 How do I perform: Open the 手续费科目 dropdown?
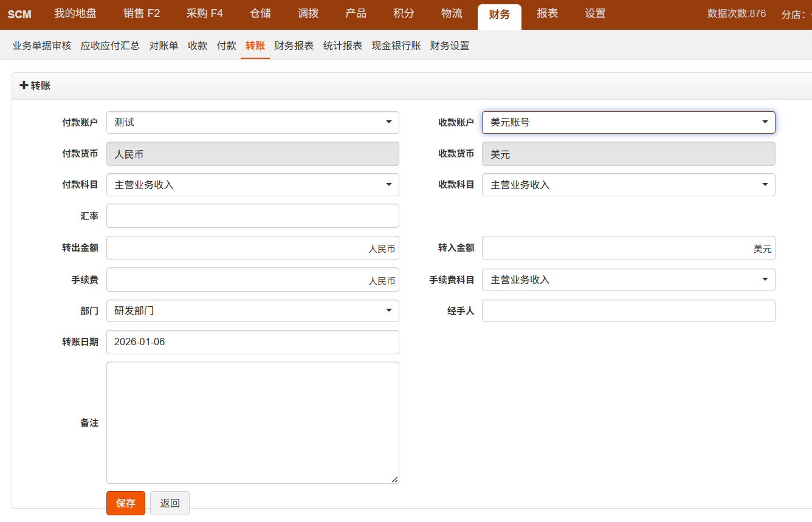pyautogui.click(x=628, y=280)
